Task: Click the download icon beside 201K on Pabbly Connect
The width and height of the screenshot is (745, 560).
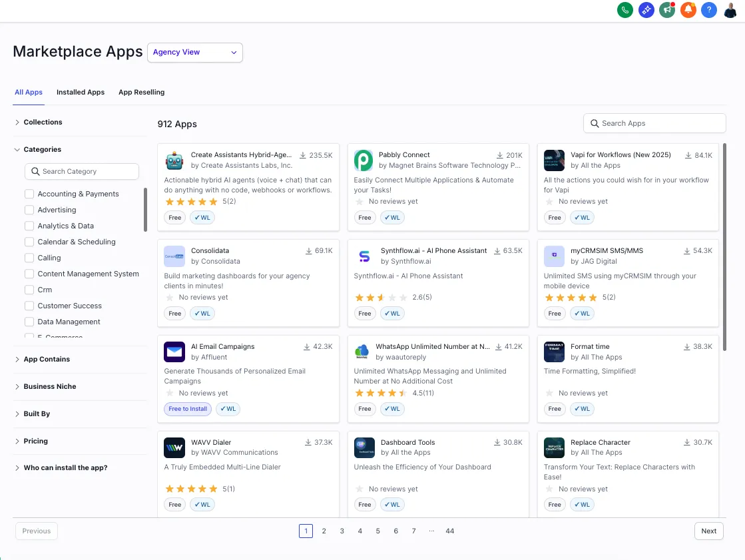Action: coord(500,155)
